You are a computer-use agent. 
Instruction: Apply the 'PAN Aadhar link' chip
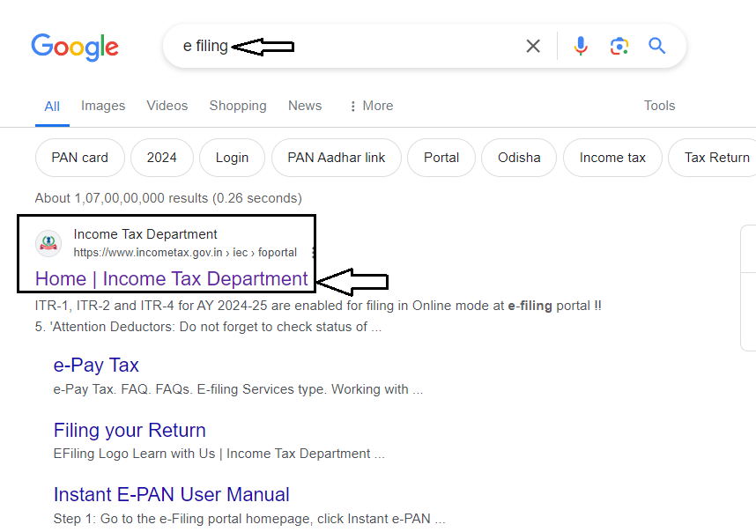pyautogui.click(x=337, y=158)
